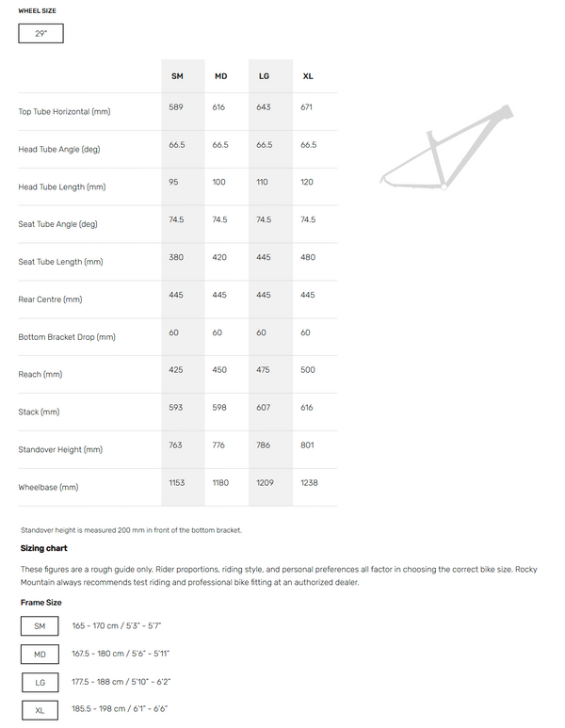Click the Reach (mm) row label

[x=41, y=375]
